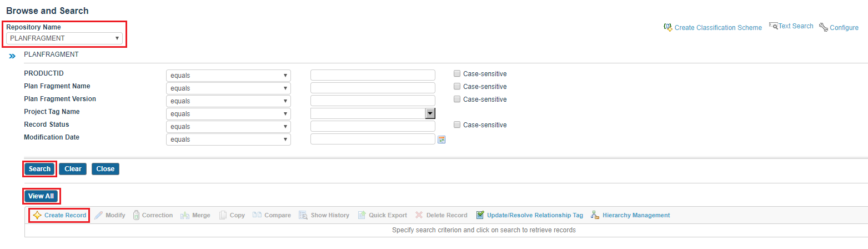Select Quick Export in the toolbar
This screenshot has width=868, height=249.
(382, 216)
